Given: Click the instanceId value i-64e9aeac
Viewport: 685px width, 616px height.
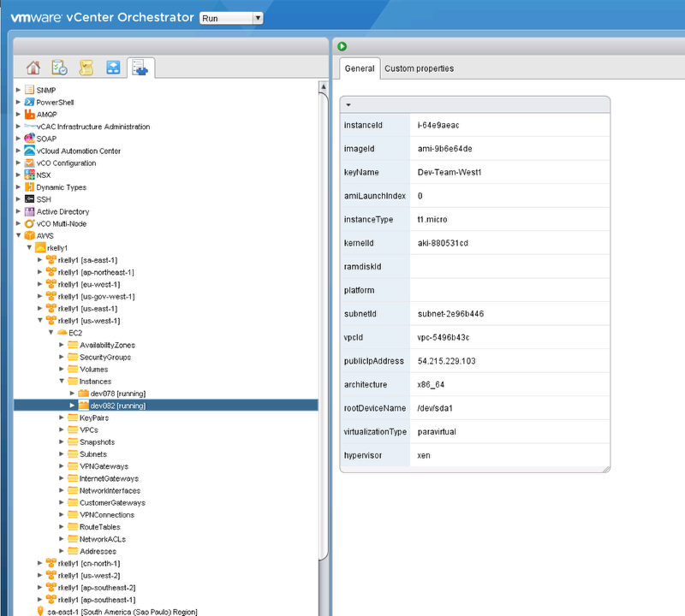Looking at the screenshot, I should coord(438,125).
